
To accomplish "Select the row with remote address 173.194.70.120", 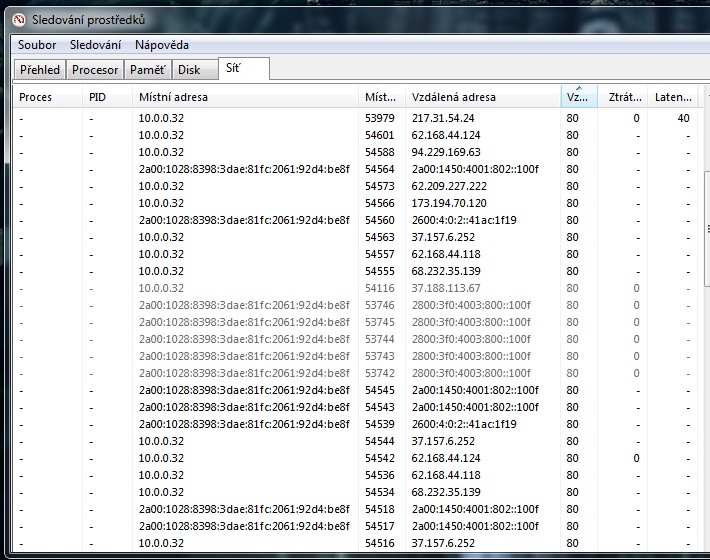I will coord(447,203).
